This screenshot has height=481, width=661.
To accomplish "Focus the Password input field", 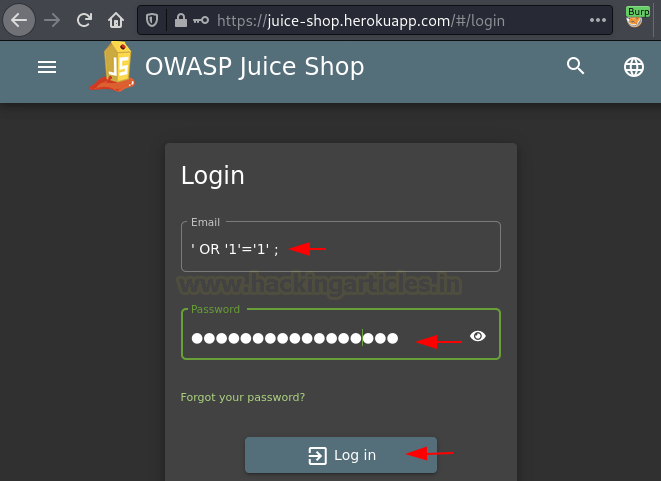I will (341, 335).
